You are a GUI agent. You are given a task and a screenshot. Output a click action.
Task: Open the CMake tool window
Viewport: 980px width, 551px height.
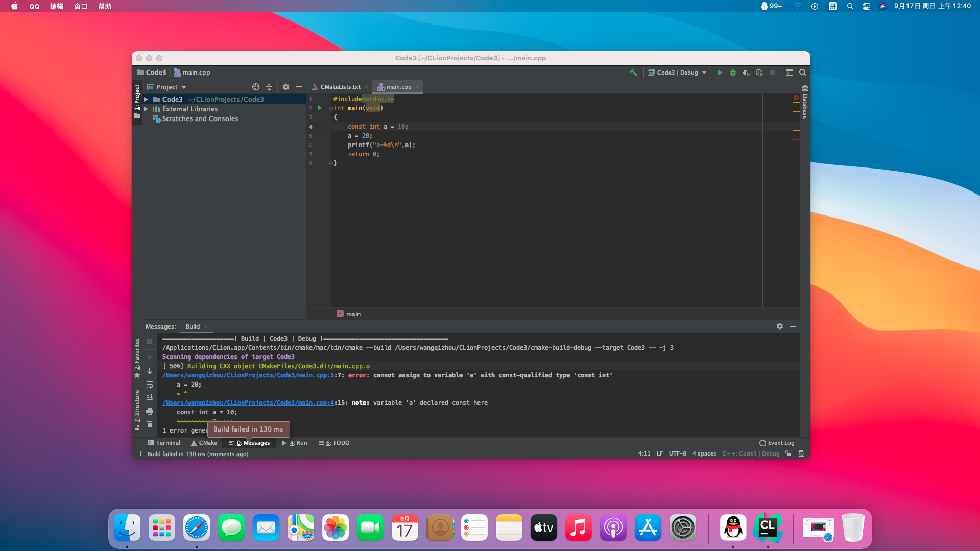click(204, 443)
